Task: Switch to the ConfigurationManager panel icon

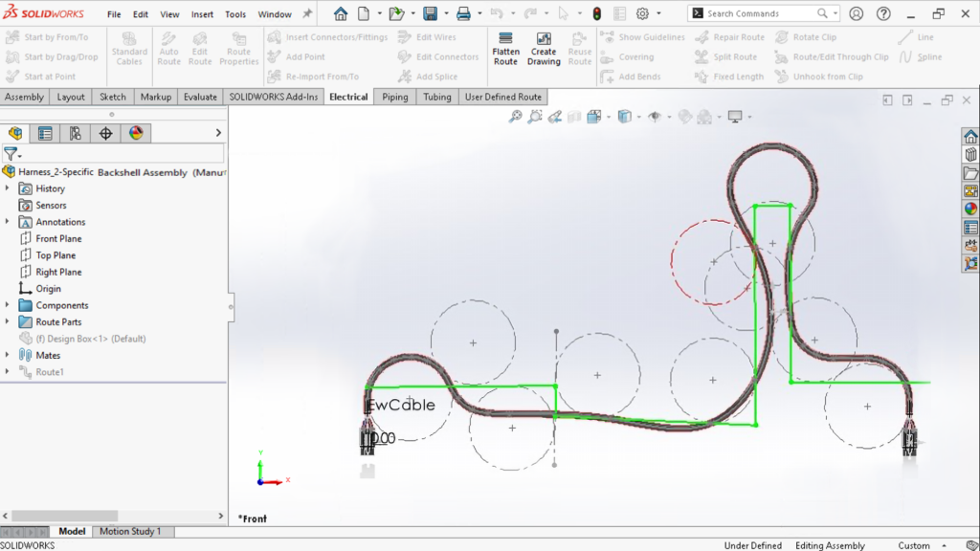Action: pyautogui.click(x=75, y=133)
